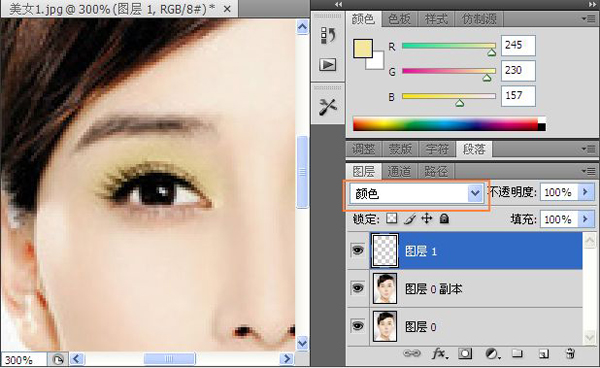Open the color panel options menu
The image size is (600, 368).
[x=588, y=18]
